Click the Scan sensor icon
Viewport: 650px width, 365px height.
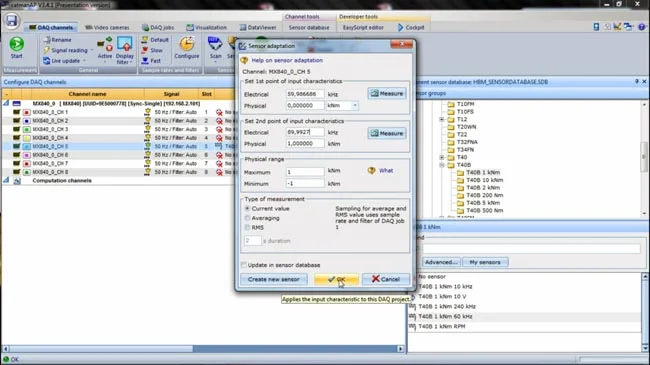tap(215, 44)
